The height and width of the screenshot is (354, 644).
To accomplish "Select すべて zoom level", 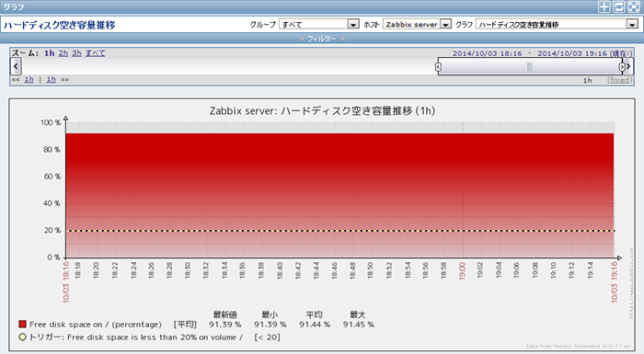I will [96, 53].
